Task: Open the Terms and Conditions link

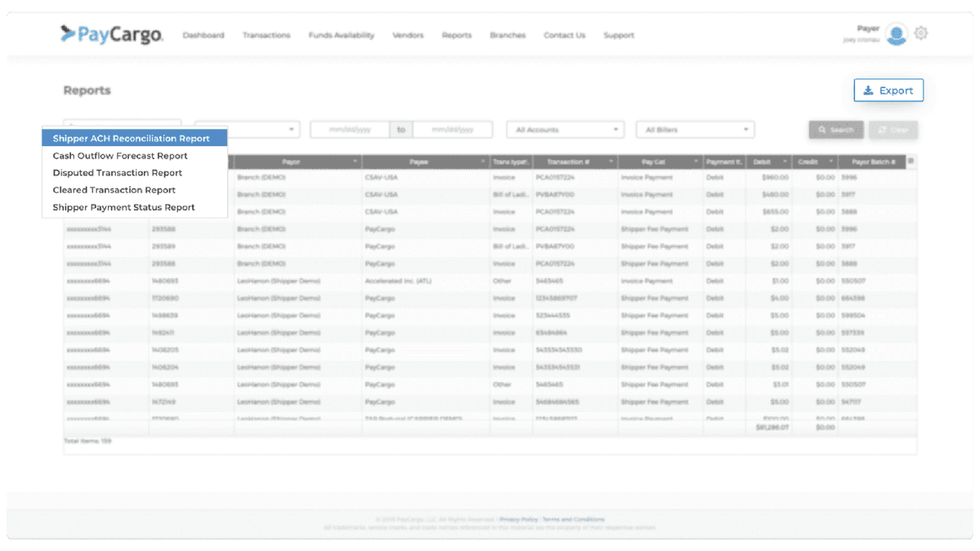Action: coord(575,518)
